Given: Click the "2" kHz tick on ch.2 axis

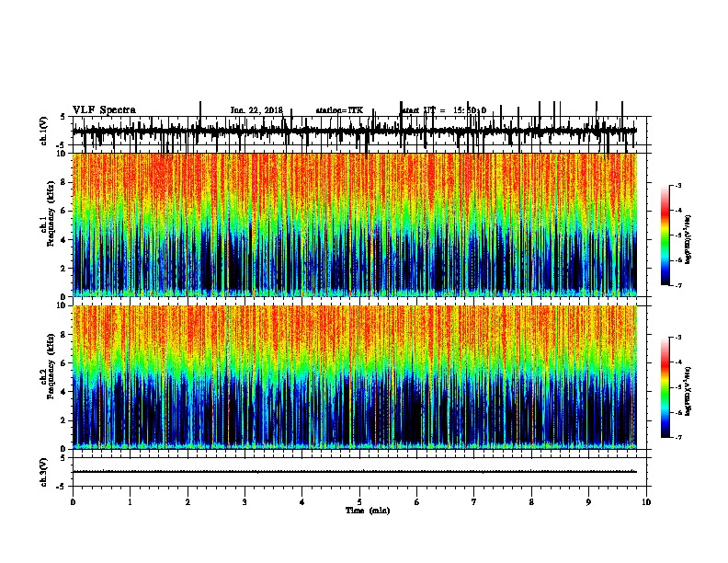Looking at the screenshot, I should pos(64,420).
